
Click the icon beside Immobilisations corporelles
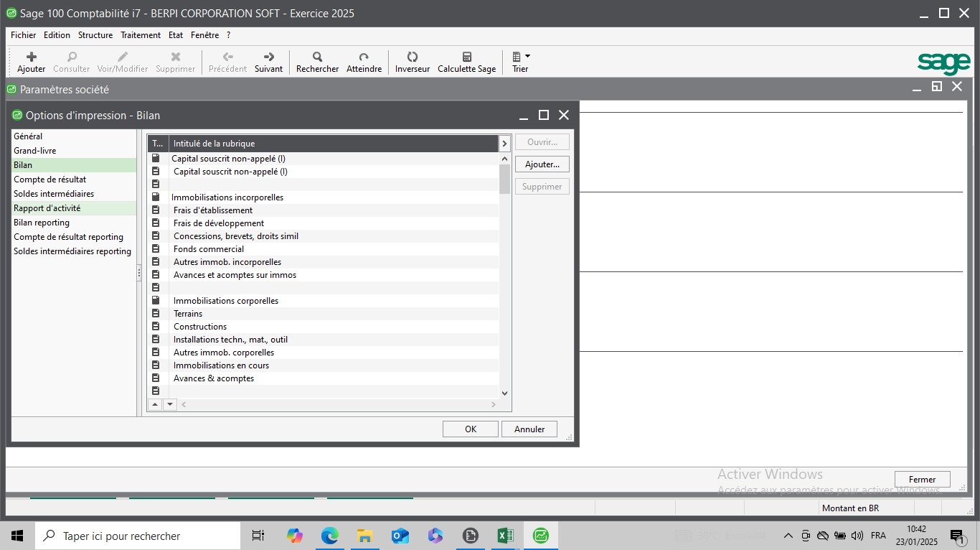[156, 301]
